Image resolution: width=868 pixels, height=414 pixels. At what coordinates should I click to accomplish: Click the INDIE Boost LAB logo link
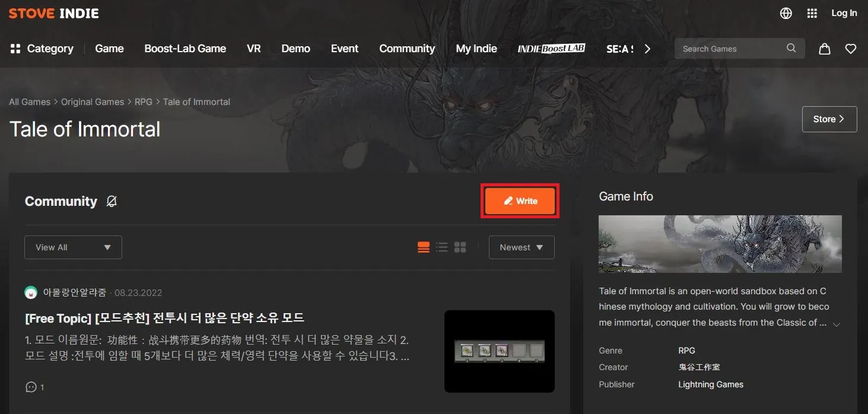pyautogui.click(x=551, y=49)
